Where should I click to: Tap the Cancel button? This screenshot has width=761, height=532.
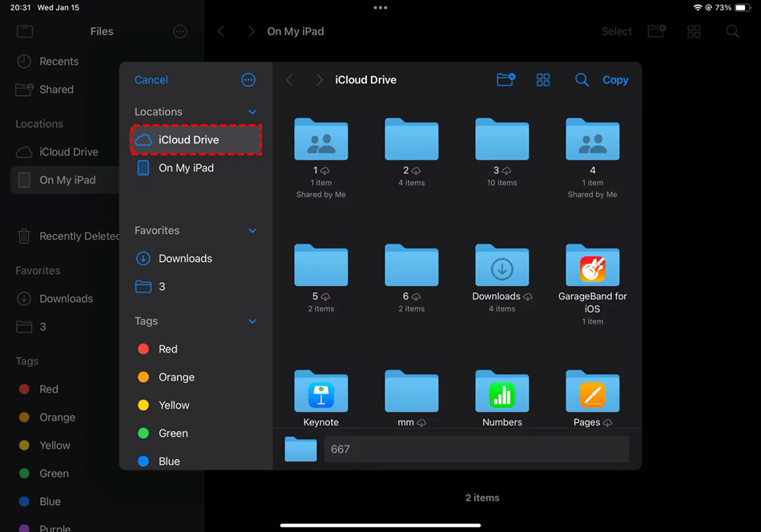[151, 80]
